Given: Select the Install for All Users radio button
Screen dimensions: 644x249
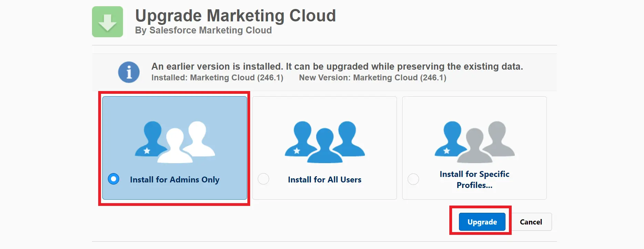Looking at the screenshot, I should click(264, 179).
